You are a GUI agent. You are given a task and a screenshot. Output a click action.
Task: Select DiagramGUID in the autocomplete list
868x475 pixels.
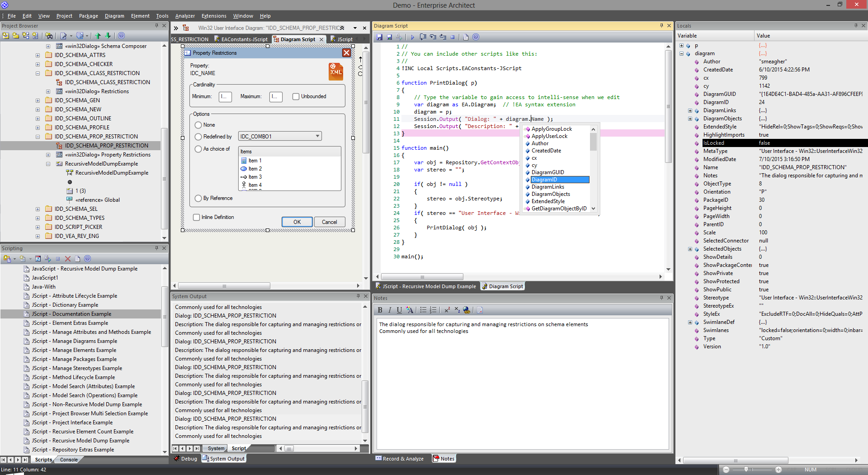pyautogui.click(x=547, y=172)
